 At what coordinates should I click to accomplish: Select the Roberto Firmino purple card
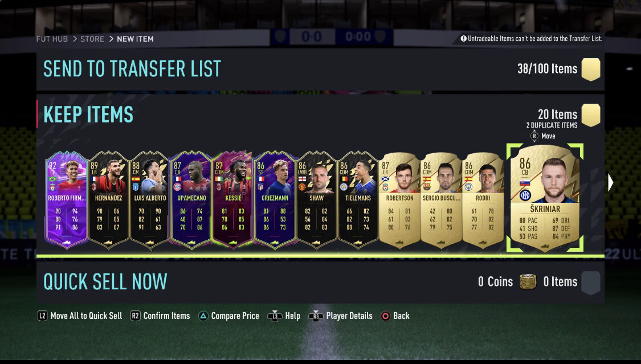(x=67, y=200)
